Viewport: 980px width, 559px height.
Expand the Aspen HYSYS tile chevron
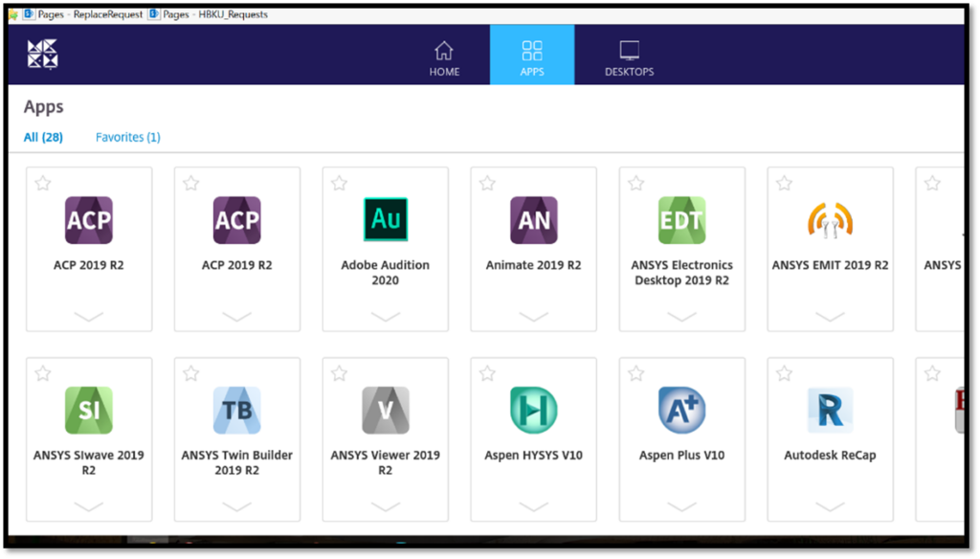[x=533, y=508]
